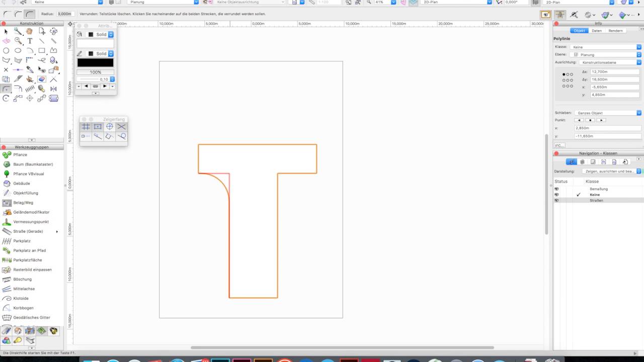
Task: Select the Polyline tool
Action: [53, 50]
